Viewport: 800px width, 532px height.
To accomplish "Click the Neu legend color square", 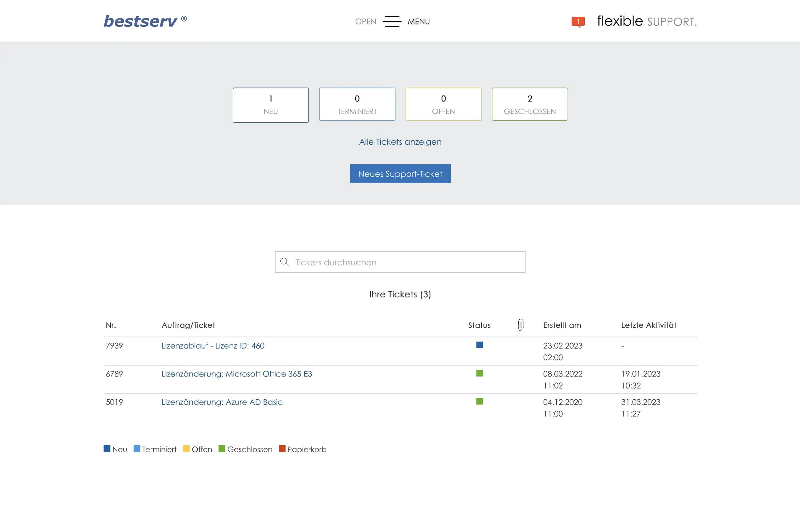I will coord(107,449).
